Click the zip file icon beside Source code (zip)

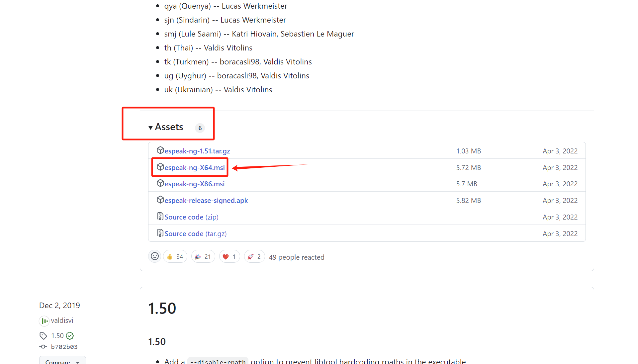click(160, 217)
